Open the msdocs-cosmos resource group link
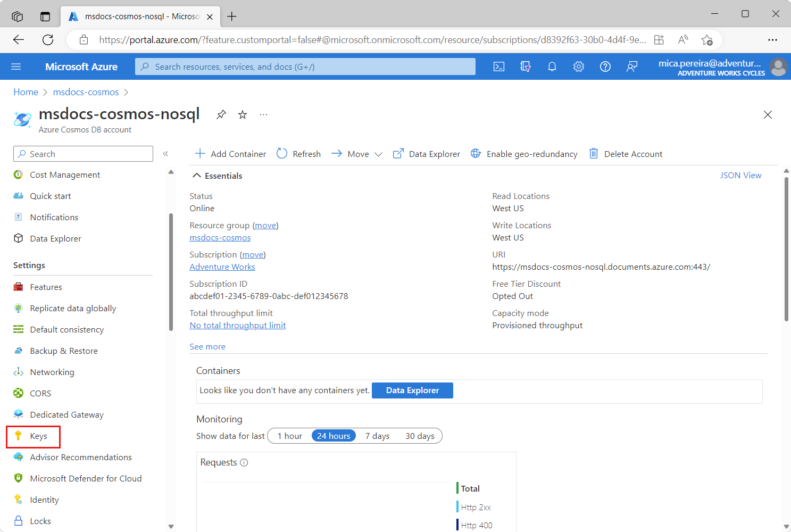 click(x=220, y=238)
